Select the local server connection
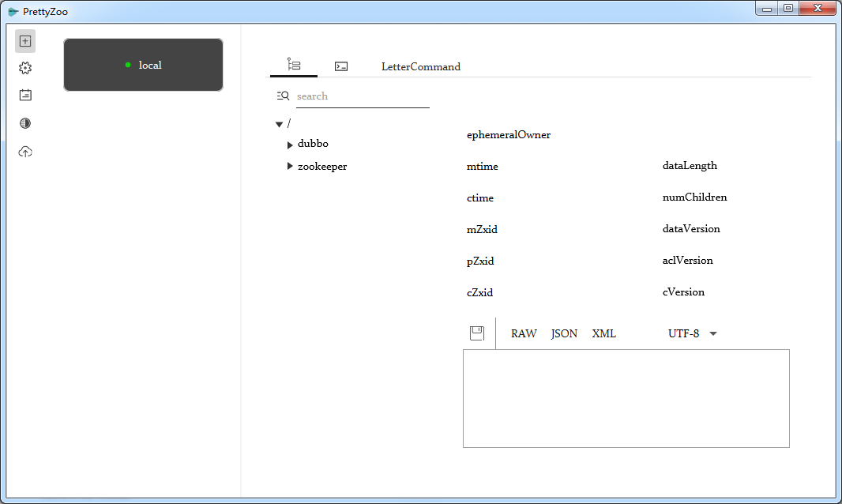This screenshot has width=842, height=504. click(143, 65)
